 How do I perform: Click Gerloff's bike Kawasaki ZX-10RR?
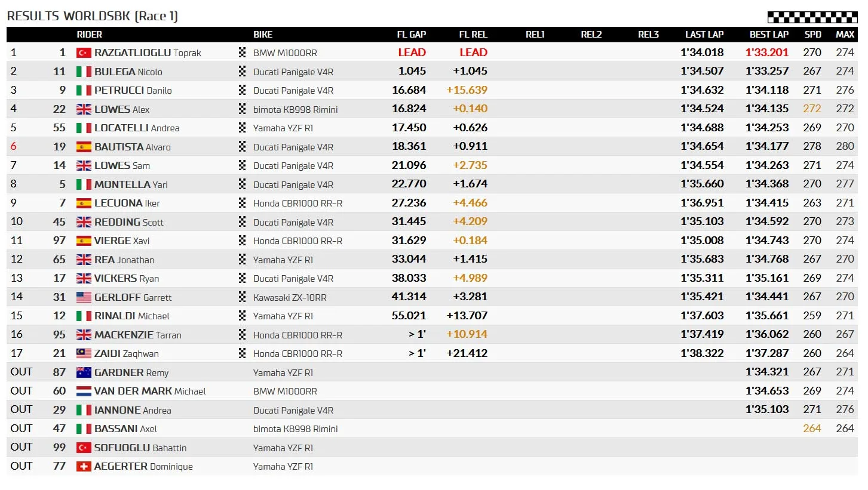tap(290, 297)
